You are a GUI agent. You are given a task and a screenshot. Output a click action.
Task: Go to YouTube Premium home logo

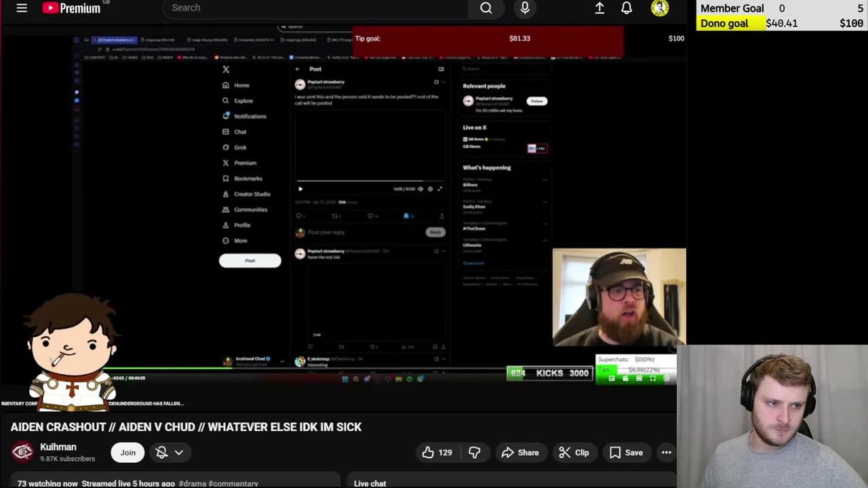click(x=72, y=8)
